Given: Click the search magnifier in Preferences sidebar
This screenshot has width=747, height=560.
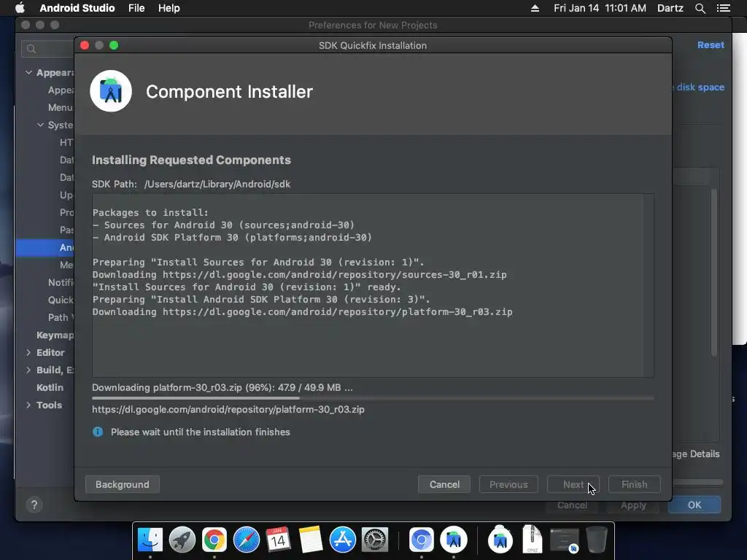Looking at the screenshot, I should tap(31, 49).
